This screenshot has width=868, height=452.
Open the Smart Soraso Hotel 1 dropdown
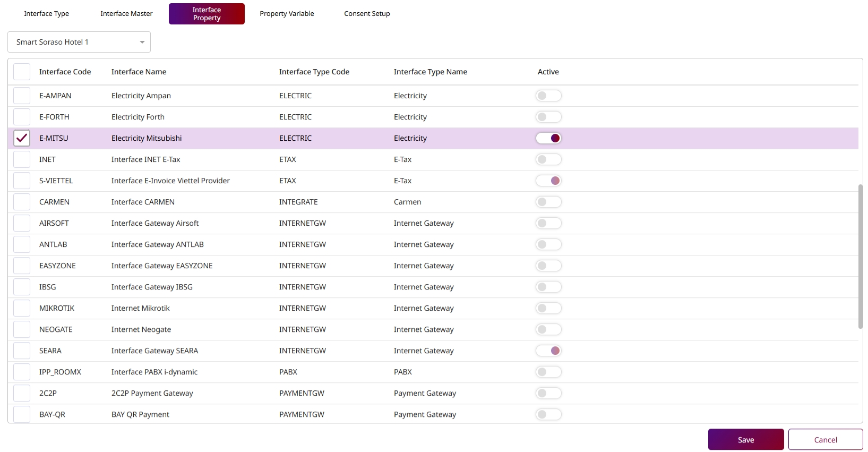pos(79,42)
